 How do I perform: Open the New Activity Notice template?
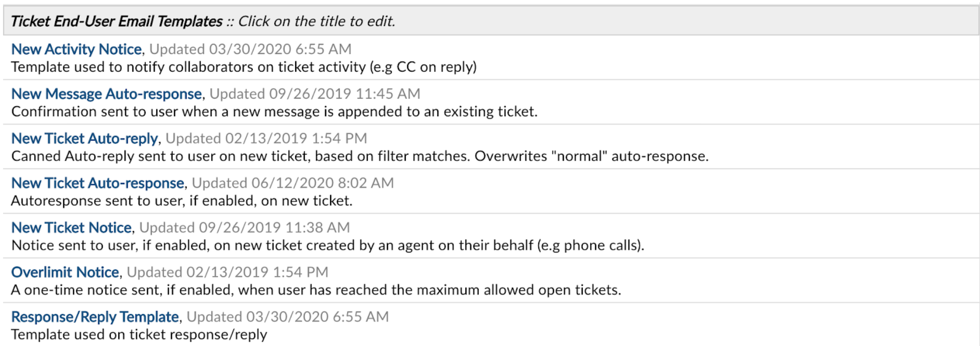coord(76,49)
